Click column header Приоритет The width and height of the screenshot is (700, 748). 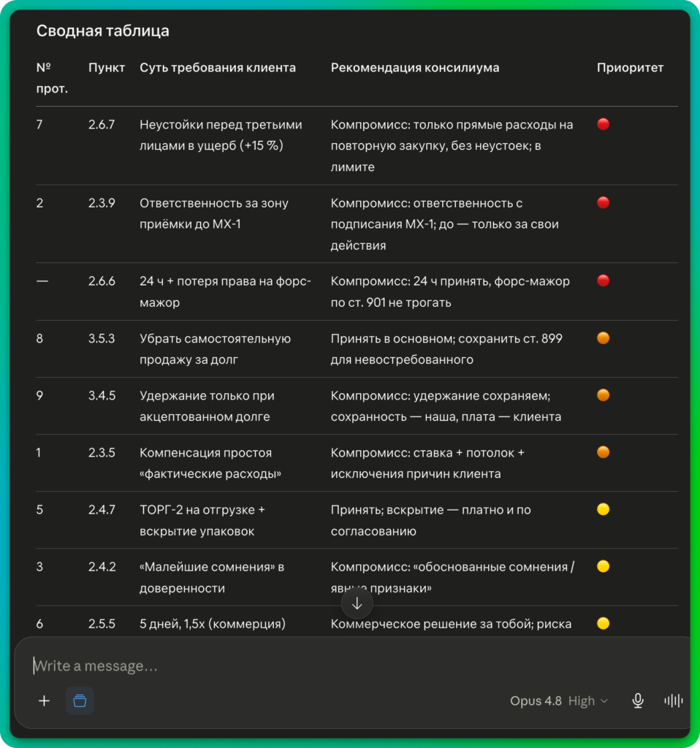click(630, 68)
